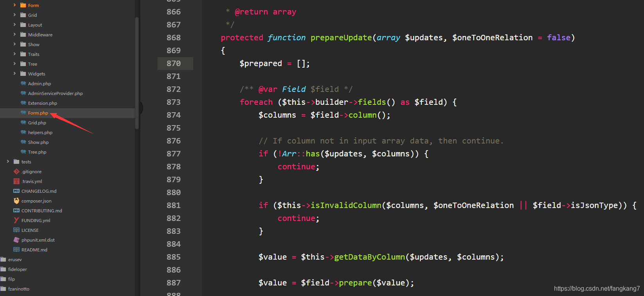
Task: Click the icon beside phpunit.xml.dist
Action: coord(16,240)
